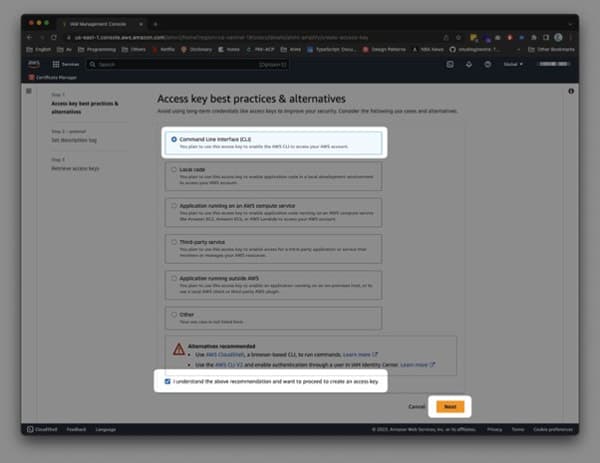The width and height of the screenshot is (600, 463).
Task: Open browser three-dot menu
Action: click(x=571, y=37)
